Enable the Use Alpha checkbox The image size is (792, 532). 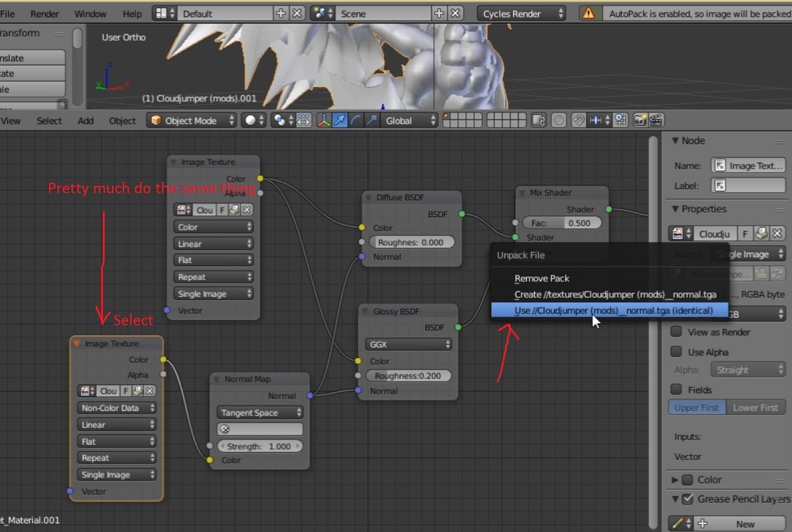(x=676, y=351)
